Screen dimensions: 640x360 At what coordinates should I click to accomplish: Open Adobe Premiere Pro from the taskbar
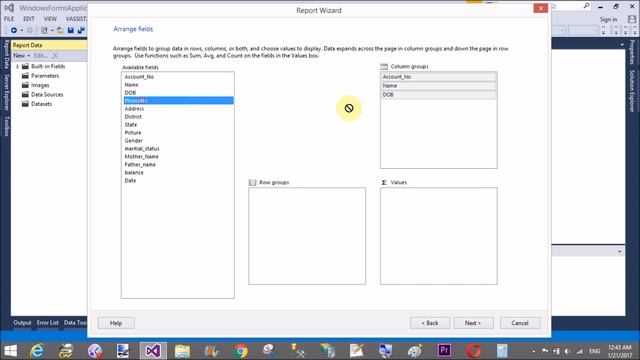coord(444,351)
